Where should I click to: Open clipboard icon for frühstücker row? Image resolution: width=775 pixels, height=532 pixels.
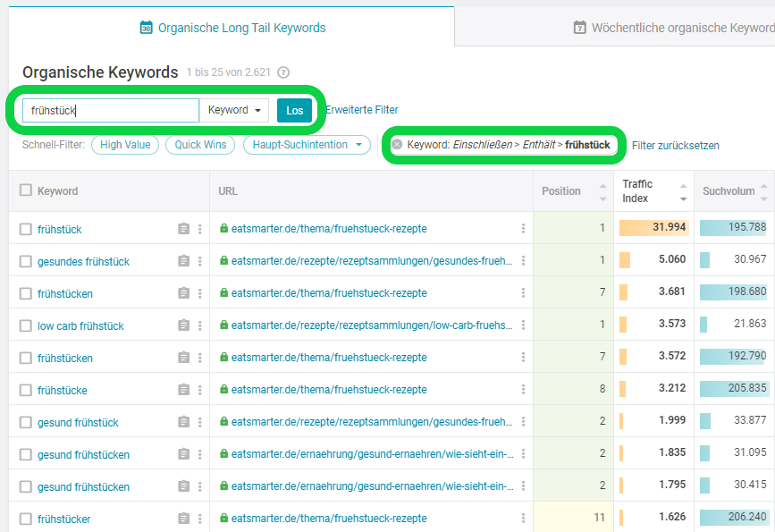point(183,519)
